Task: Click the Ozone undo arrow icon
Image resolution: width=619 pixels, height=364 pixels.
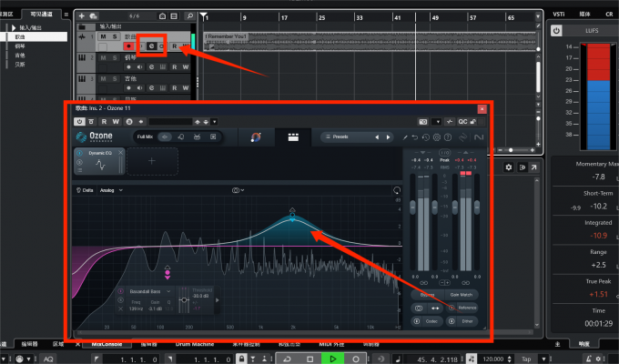Action: pyautogui.click(x=414, y=137)
